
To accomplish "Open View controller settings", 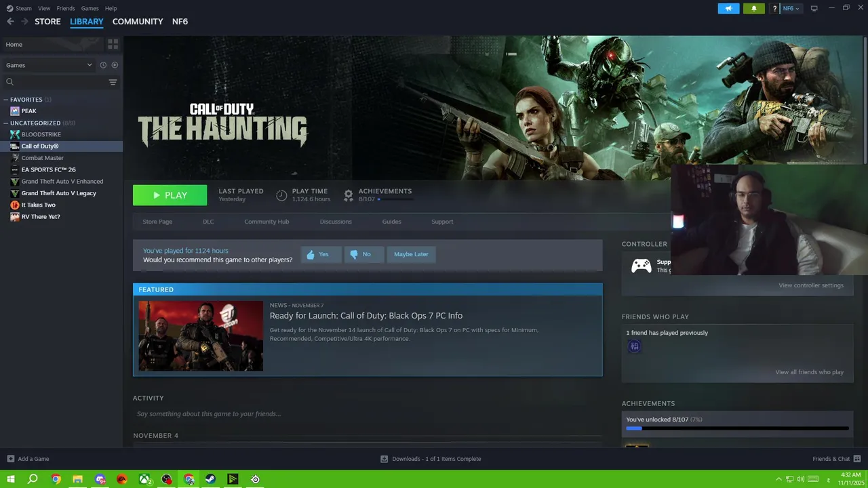I will (811, 285).
